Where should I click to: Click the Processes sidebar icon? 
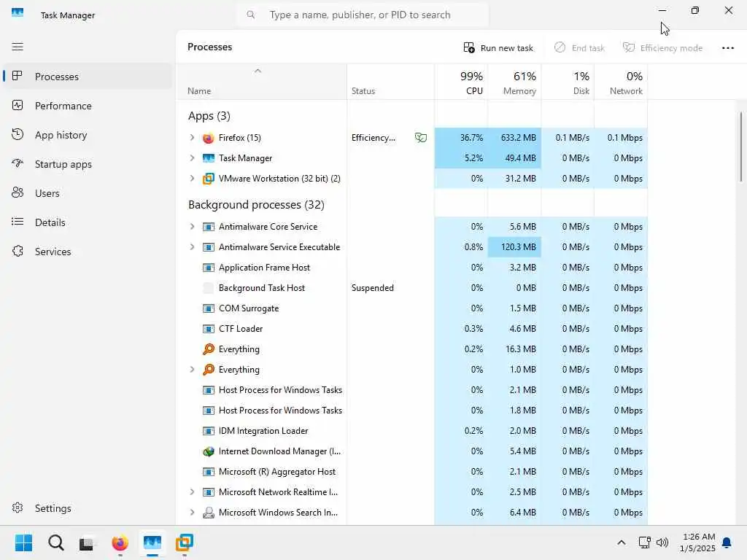click(18, 76)
